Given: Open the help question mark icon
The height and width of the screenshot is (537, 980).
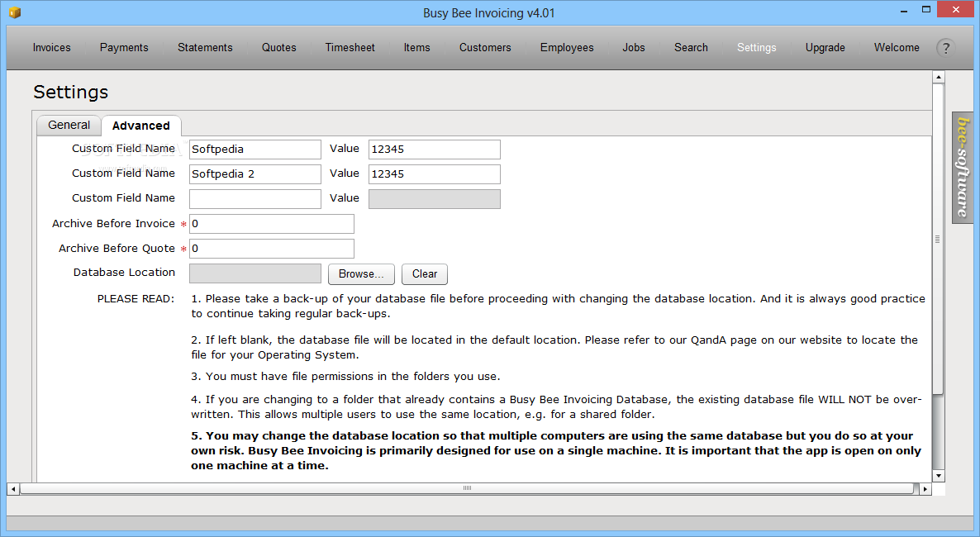Looking at the screenshot, I should coord(945,48).
